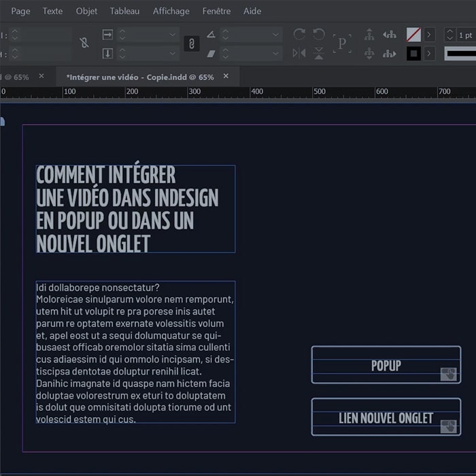Click the P transform reference indicator

[342, 44]
